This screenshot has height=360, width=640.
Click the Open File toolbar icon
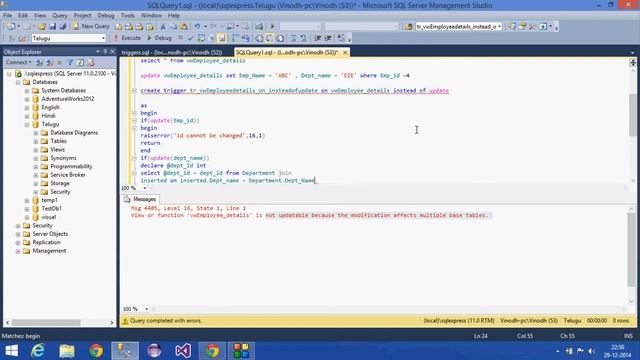click(42, 27)
